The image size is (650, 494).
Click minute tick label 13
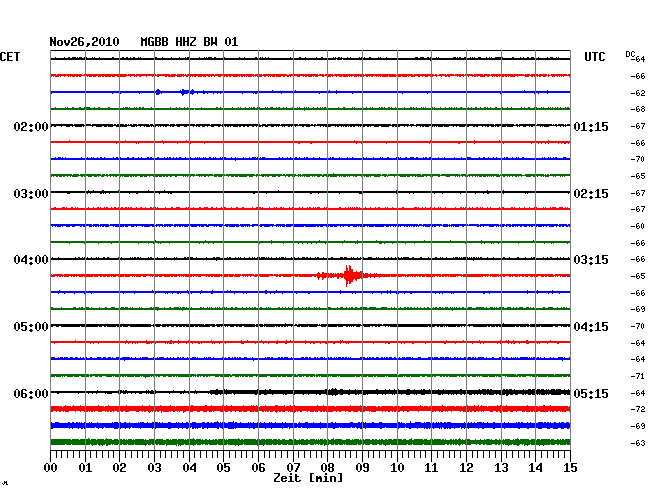(x=501, y=468)
